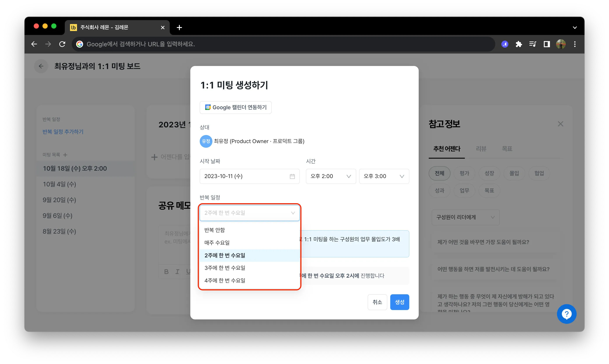Click the blue 생성 button
The height and width of the screenshot is (364, 609).
pos(399,302)
